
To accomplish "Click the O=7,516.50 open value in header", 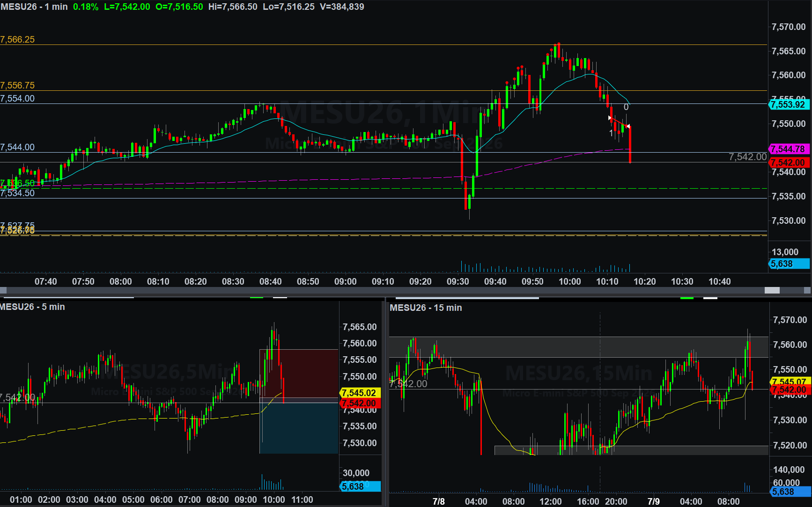I will click(x=179, y=7).
